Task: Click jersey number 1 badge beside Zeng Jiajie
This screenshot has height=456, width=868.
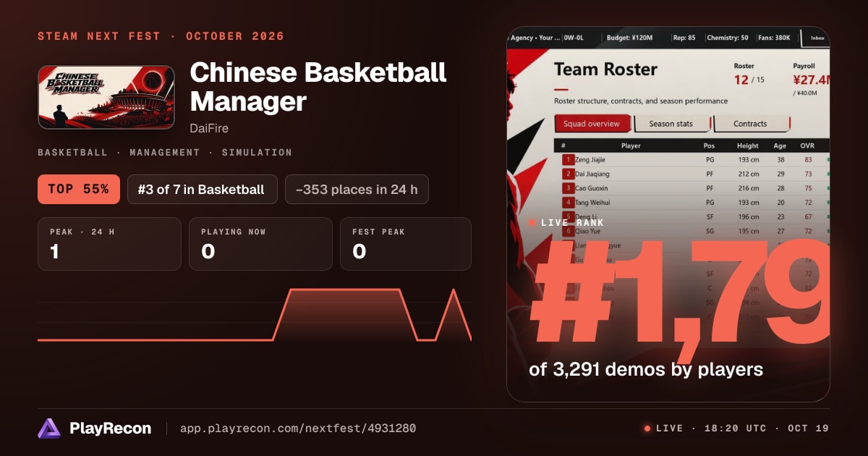Action: [x=569, y=159]
